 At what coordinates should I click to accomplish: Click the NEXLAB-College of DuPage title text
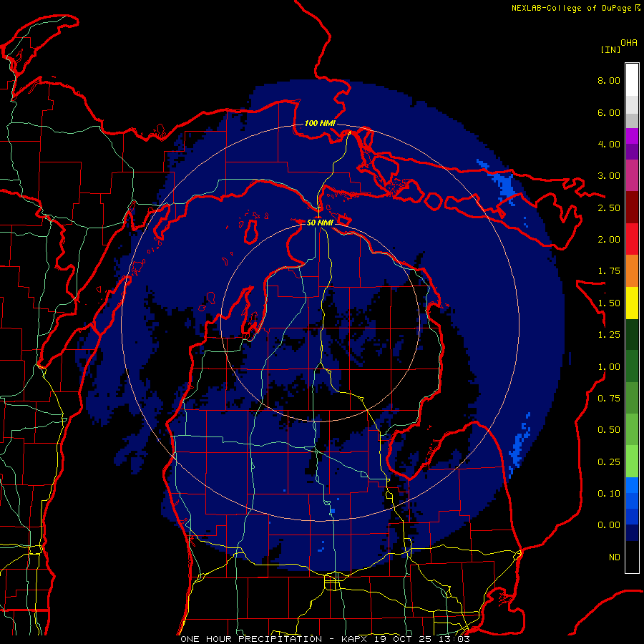tap(572, 8)
